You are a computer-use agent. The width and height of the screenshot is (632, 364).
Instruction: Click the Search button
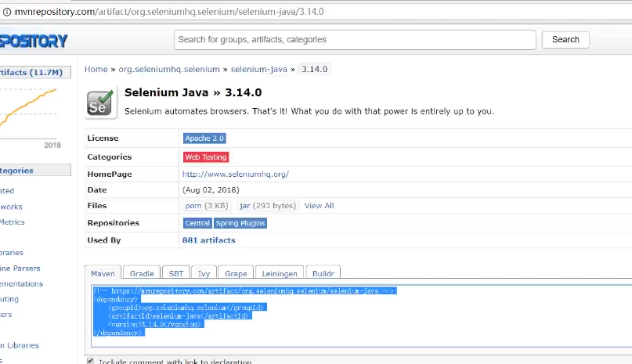click(565, 39)
